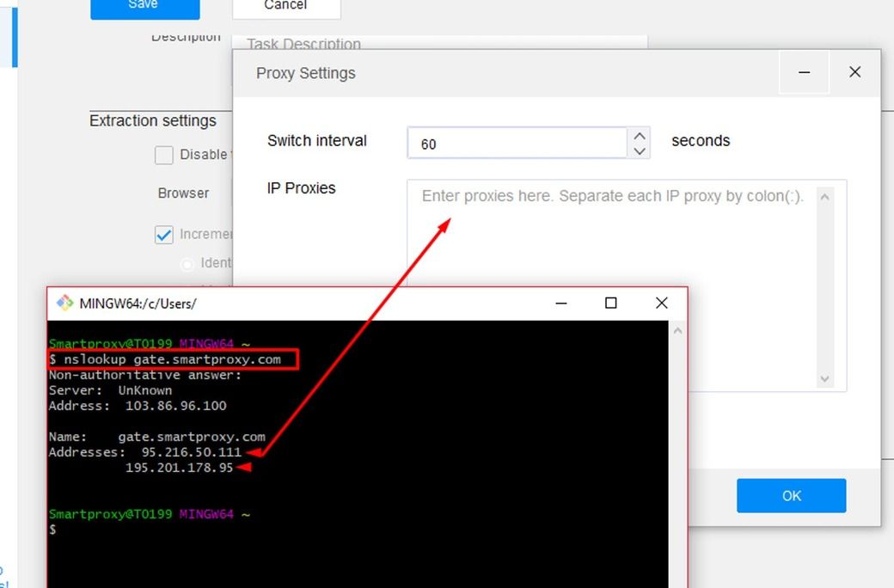This screenshot has width=894, height=588.
Task: Click the 195.201.178.95 address in terminal
Action: [179, 468]
